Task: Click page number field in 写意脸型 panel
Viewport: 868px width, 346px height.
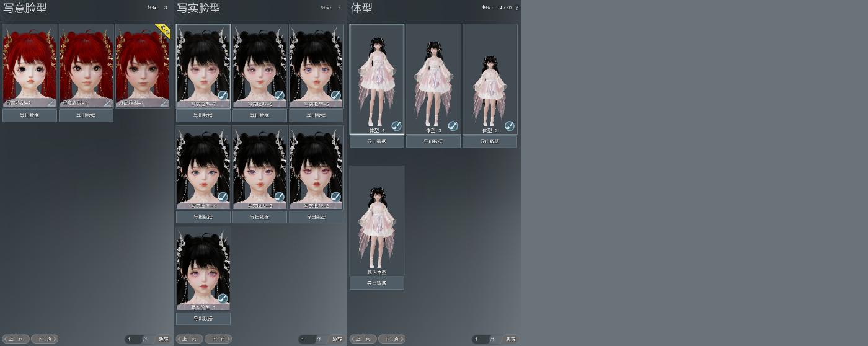Action: (x=133, y=339)
